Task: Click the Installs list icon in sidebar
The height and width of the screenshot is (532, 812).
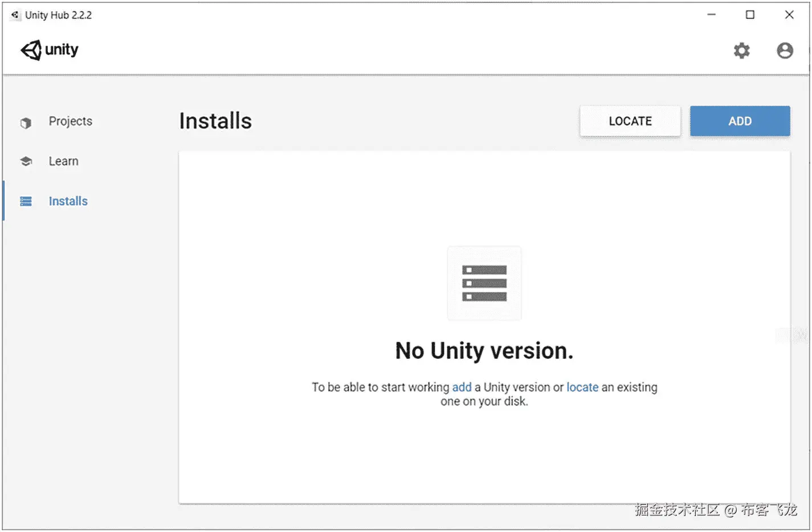Action: coord(26,201)
